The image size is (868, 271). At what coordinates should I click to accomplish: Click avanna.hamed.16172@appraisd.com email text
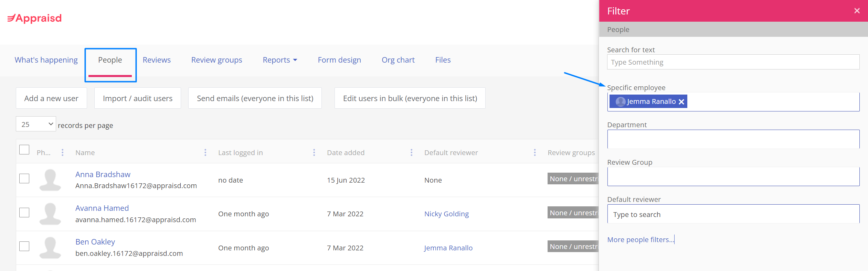[136, 219]
